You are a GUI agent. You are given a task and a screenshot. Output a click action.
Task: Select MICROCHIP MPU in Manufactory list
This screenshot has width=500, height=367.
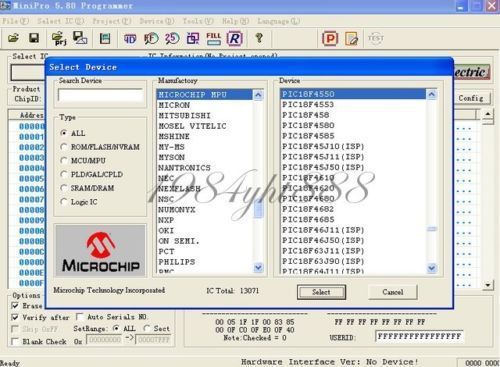205,95
